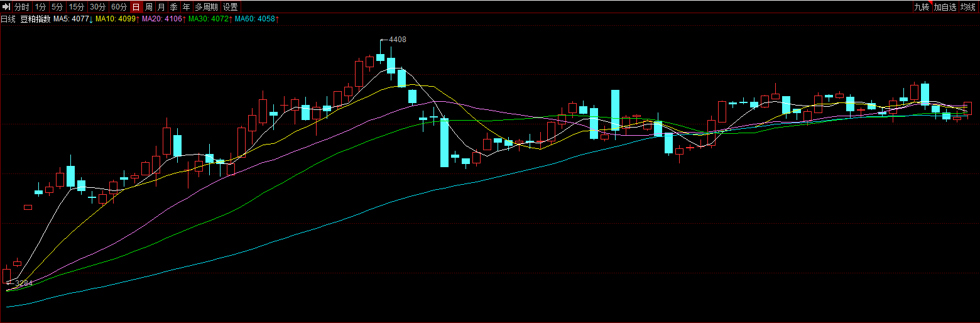This screenshot has width=980, height=323.
Task: Toggle the 均线 moving average display
Action: [x=968, y=7]
